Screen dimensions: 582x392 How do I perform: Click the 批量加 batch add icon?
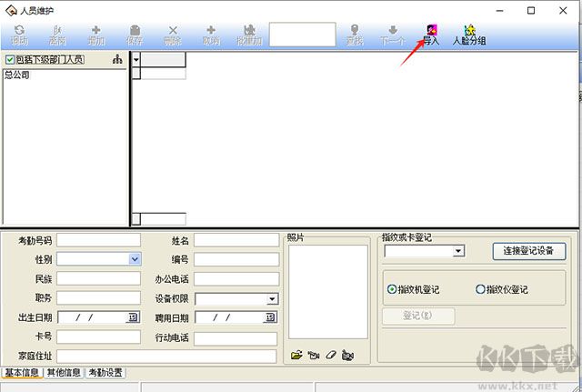249,35
